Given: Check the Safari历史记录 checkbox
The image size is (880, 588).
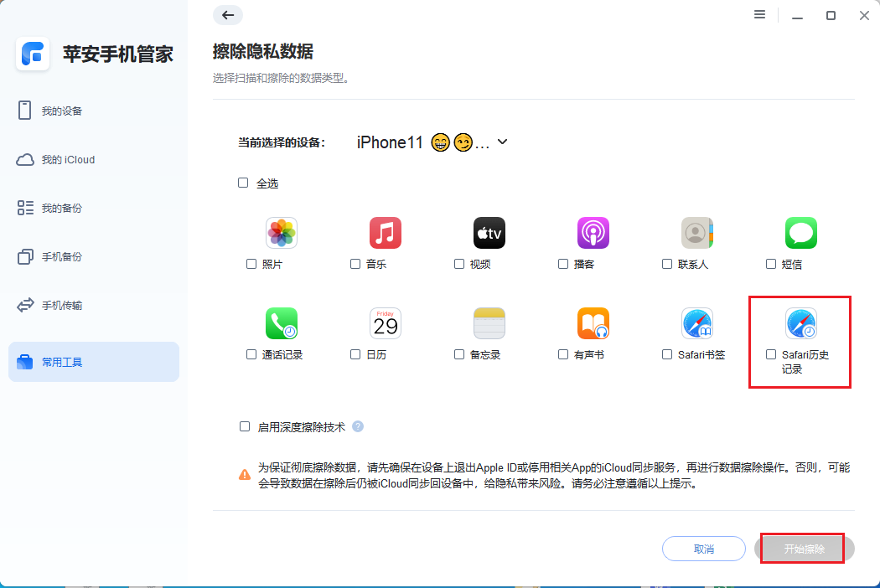Looking at the screenshot, I should pyautogui.click(x=770, y=354).
